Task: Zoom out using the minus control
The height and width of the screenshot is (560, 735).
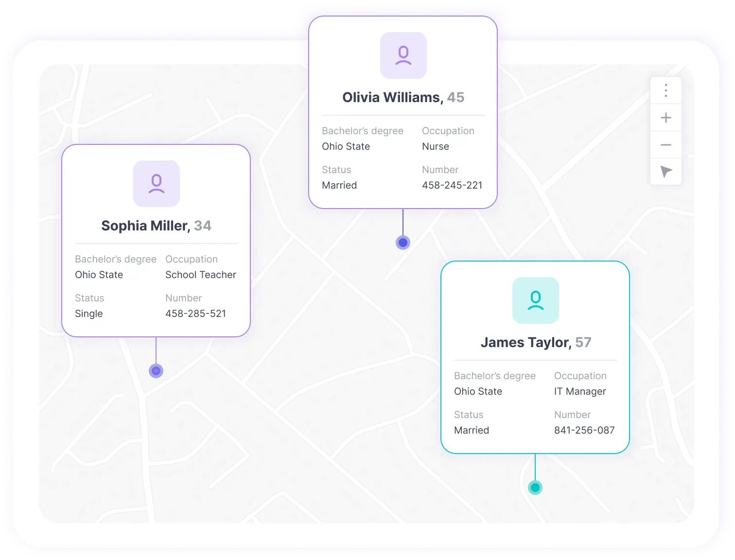Action: [665, 145]
